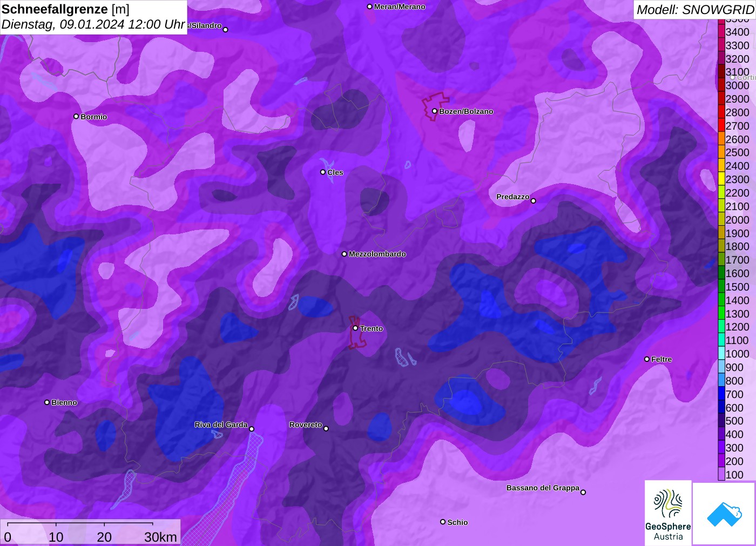Click the 300 value in the legend

(734, 448)
